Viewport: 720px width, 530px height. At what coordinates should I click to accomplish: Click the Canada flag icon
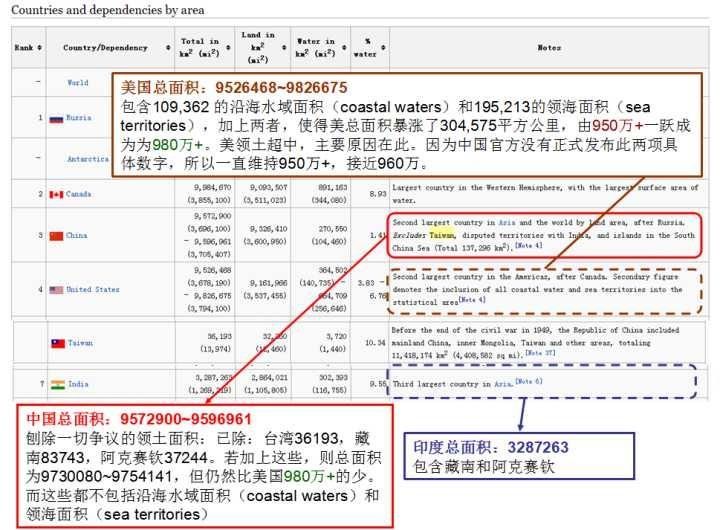point(56,195)
